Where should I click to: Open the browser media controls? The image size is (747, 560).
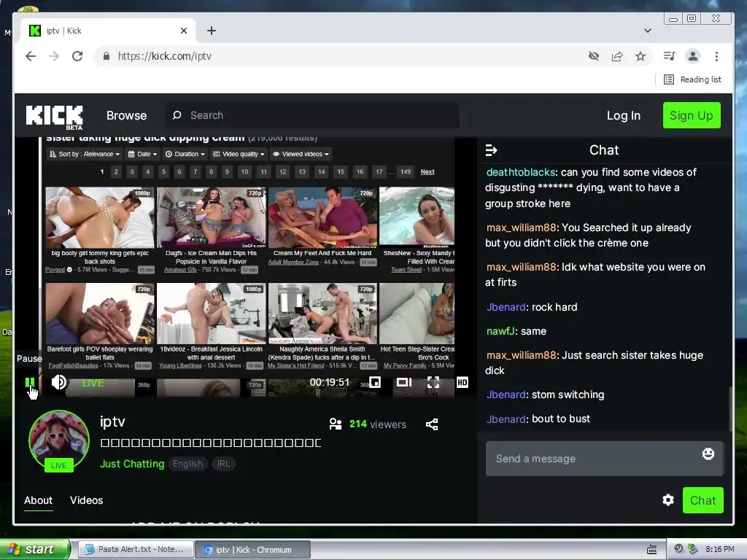pyautogui.click(x=670, y=56)
